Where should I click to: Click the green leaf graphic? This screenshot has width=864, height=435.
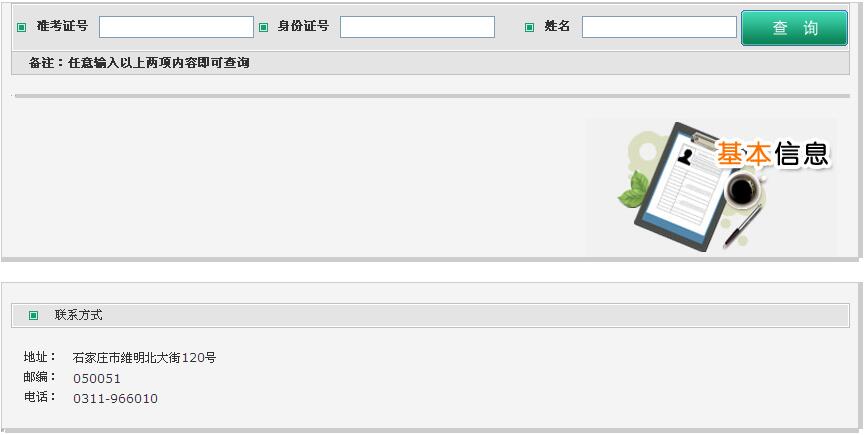coord(633,190)
